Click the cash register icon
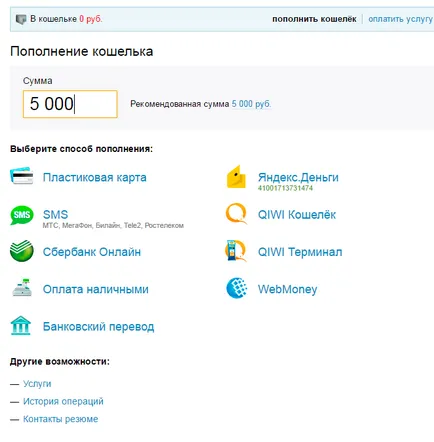434x442 pixels. pos(22,288)
